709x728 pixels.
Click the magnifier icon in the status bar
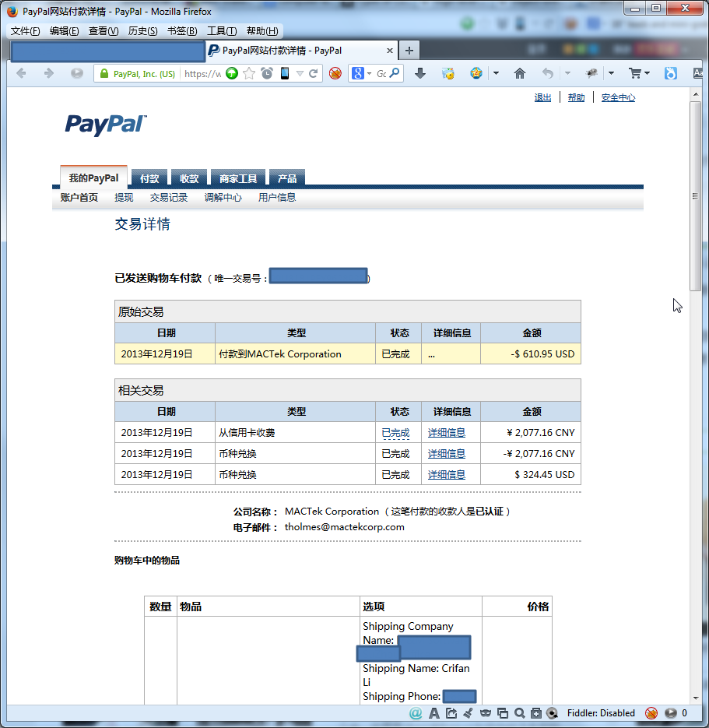[x=520, y=713]
